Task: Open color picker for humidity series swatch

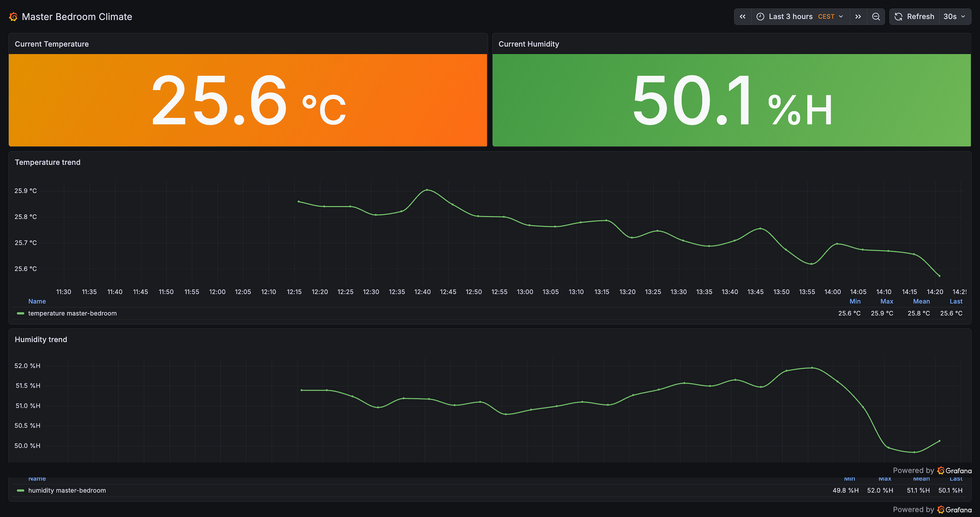Action: [21, 490]
